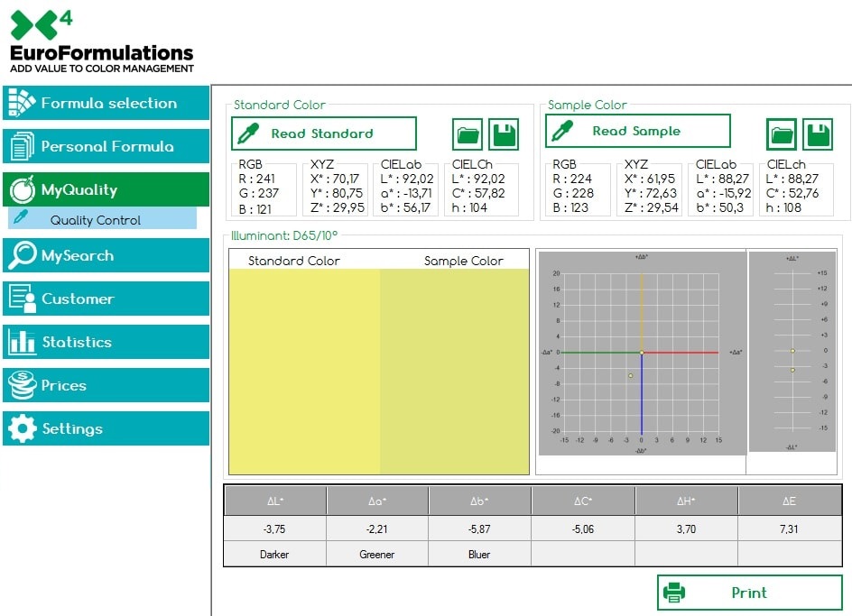
Task: Click the eyedropper icon in Read Standard
Action: (248, 133)
